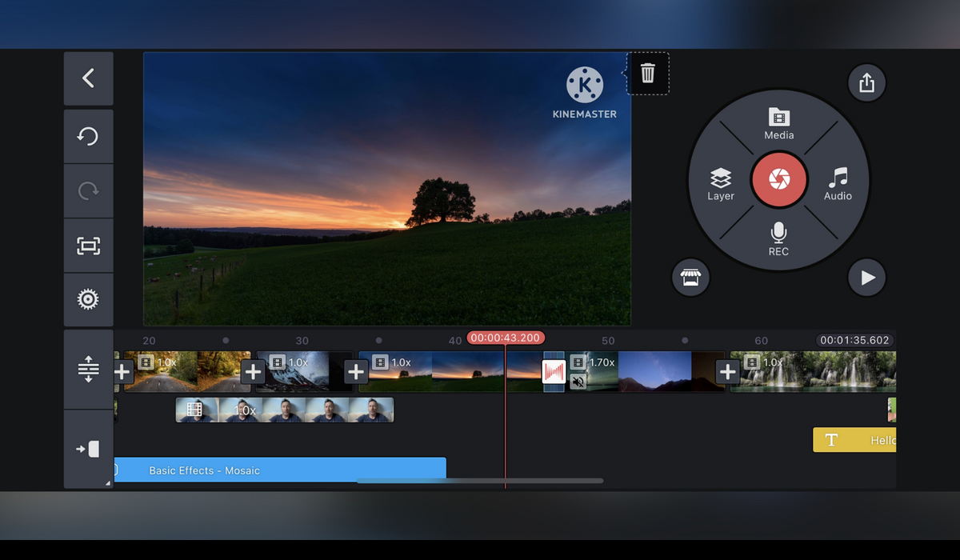The image size is (960, 560).
Task: Open the capture frame tool
Action: click(88, 246)
